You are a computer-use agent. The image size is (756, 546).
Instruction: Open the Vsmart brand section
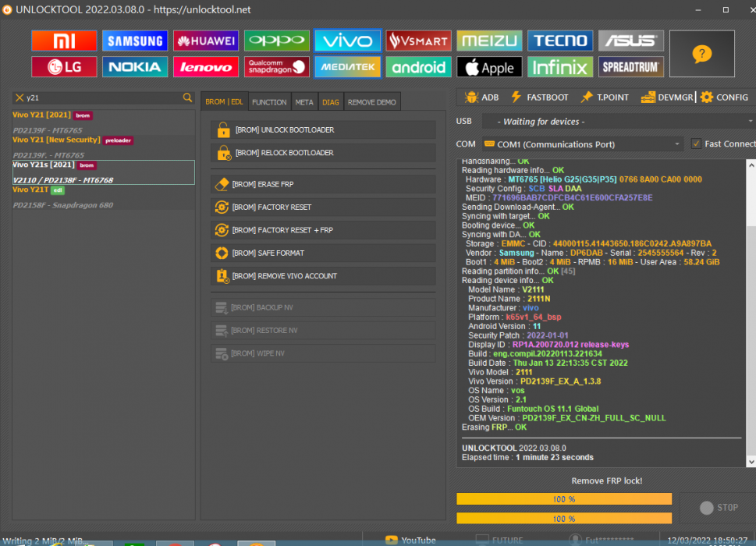418,41
